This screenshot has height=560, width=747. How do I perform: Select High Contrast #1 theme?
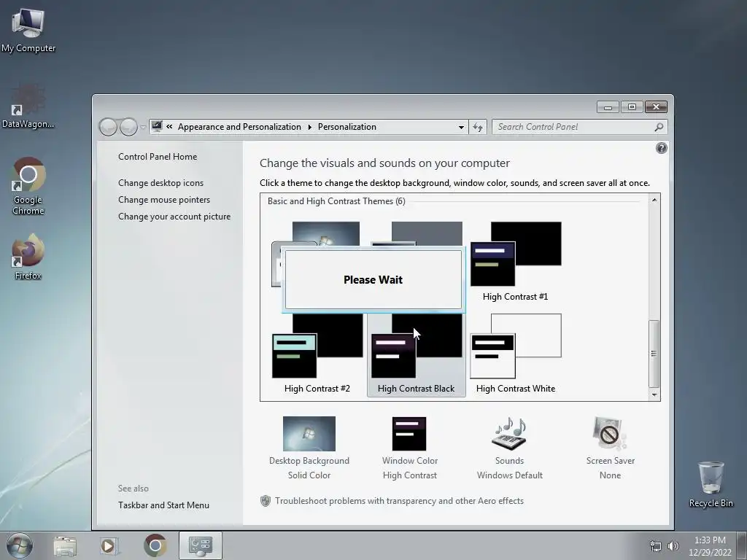click(x=516, y=262)
